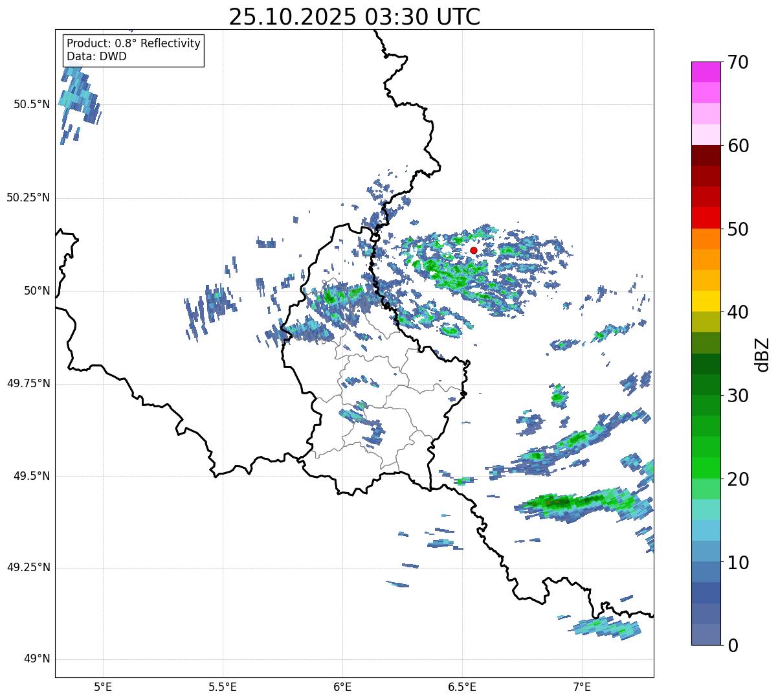Click the longitude label "6°E"

pos(342,687)
